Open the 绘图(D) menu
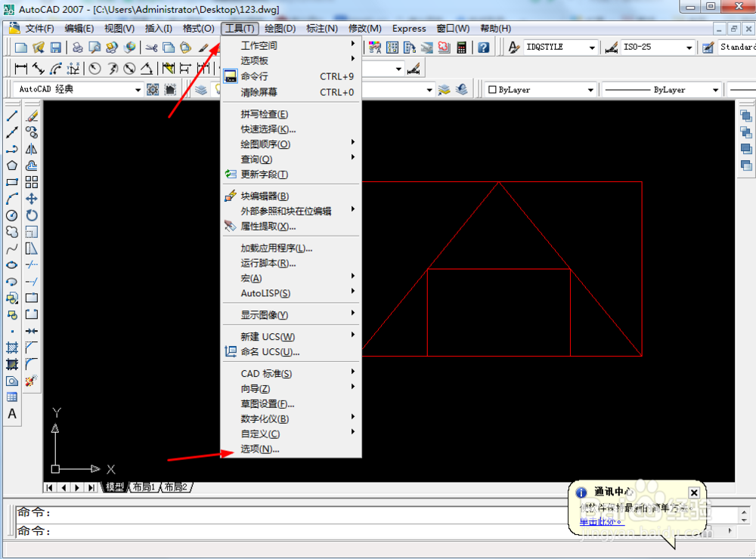The height and width of the screenshot is (559, 756). coord(280,29)
